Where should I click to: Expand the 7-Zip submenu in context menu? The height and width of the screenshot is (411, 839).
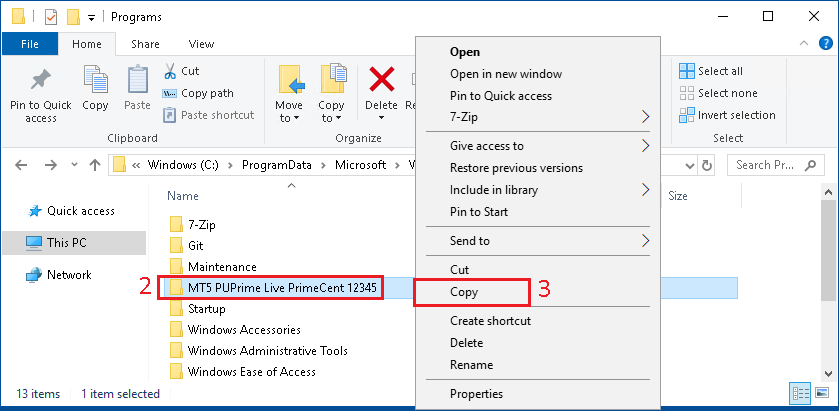[645, 117]
